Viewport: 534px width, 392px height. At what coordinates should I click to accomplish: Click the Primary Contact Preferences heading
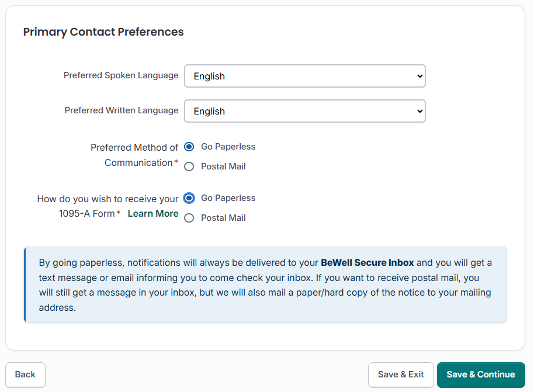tap(103, 32)
